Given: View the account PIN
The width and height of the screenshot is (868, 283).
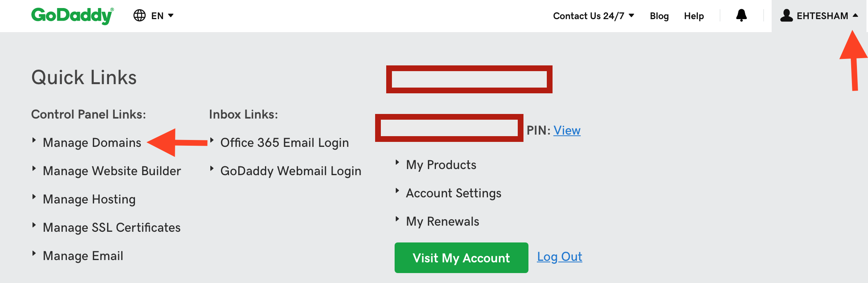Looking at the screenshot, I should click(x=567, y=130).
